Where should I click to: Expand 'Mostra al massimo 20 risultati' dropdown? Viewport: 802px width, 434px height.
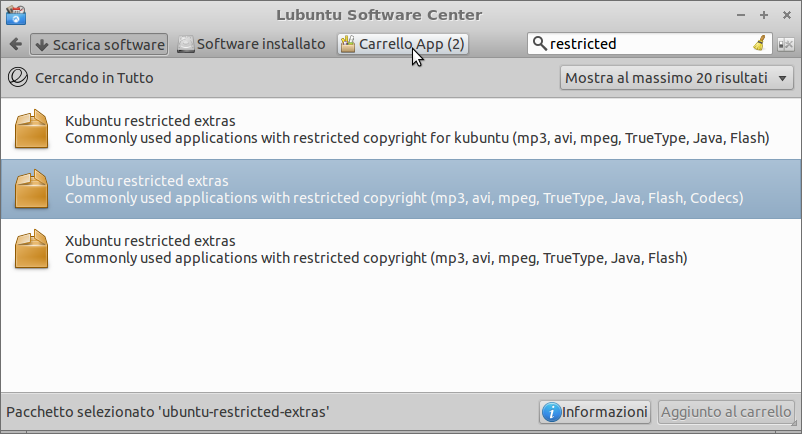click(x=677, y=78)
